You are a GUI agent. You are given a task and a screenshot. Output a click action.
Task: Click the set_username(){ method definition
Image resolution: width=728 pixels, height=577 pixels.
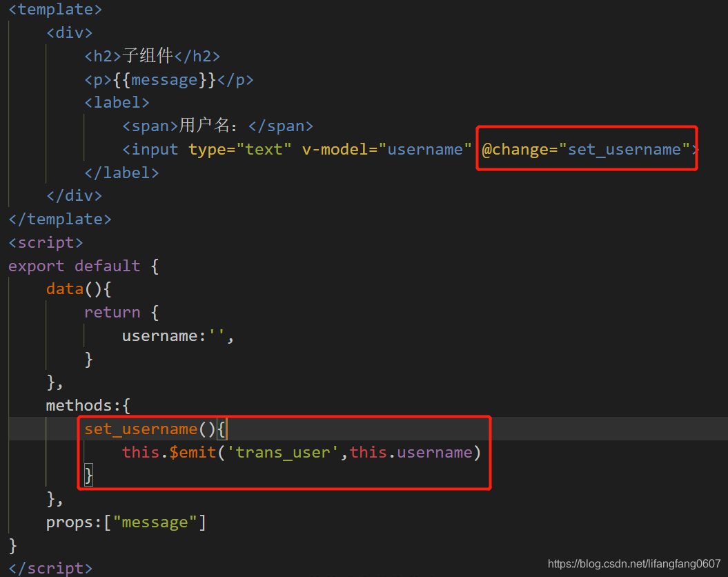(155, 429)
